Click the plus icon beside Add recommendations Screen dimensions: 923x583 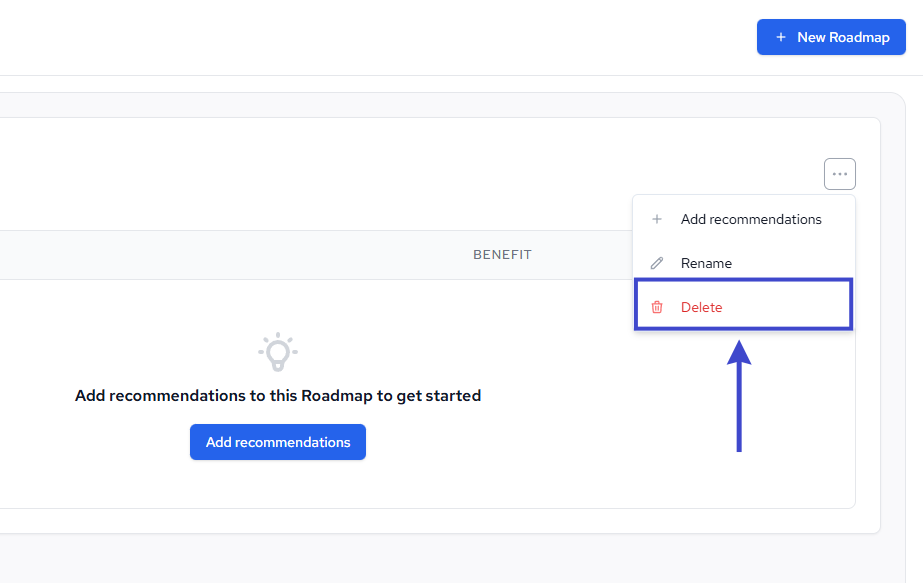tap(657, 219)
